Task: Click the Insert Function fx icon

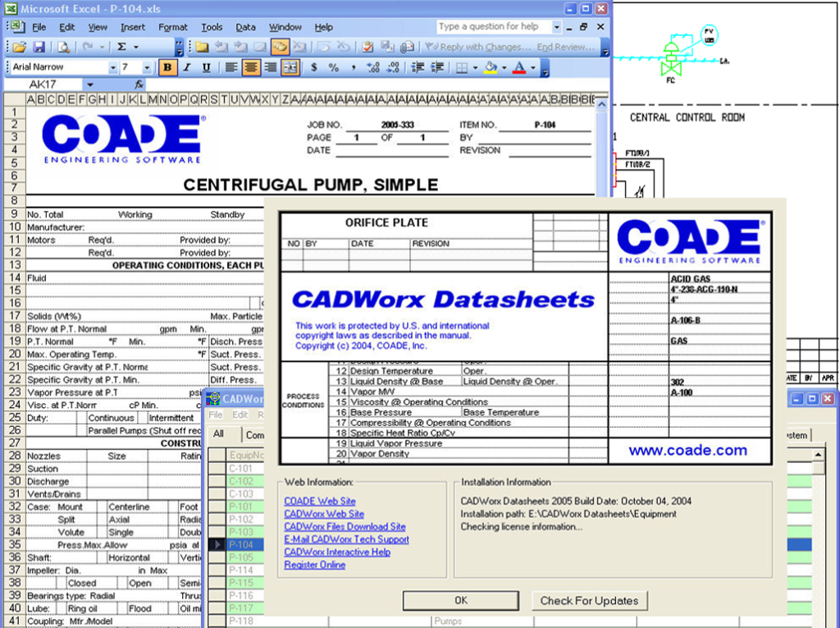Action: [139, 85]
